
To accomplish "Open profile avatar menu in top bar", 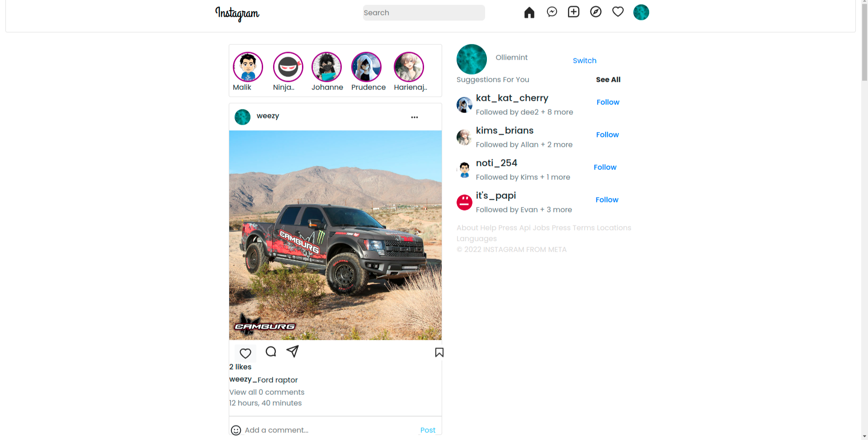I will point(641,12).
